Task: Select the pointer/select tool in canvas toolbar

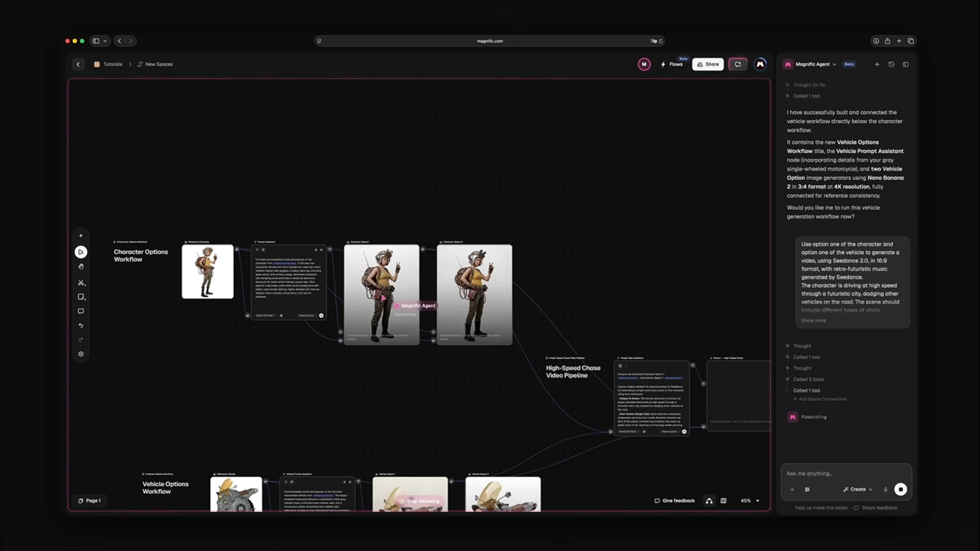Action: pos(81,252)
